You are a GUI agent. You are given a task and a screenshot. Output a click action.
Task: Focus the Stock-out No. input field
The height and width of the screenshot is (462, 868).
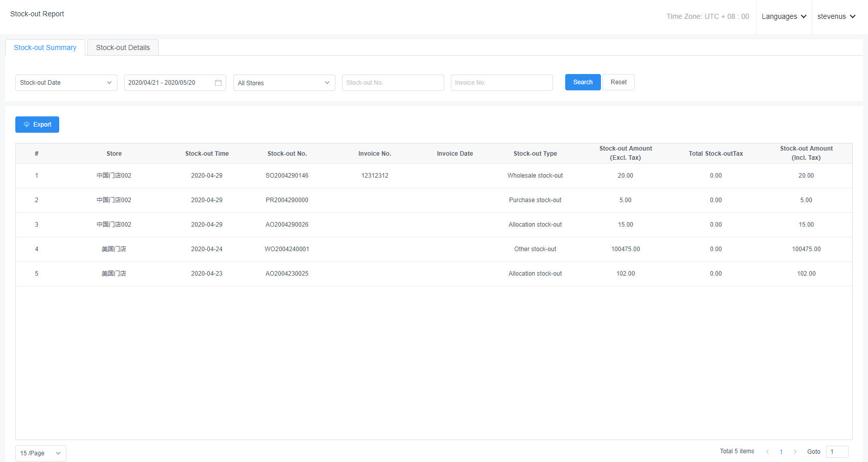pyautogui.click(x=393, y=83)
